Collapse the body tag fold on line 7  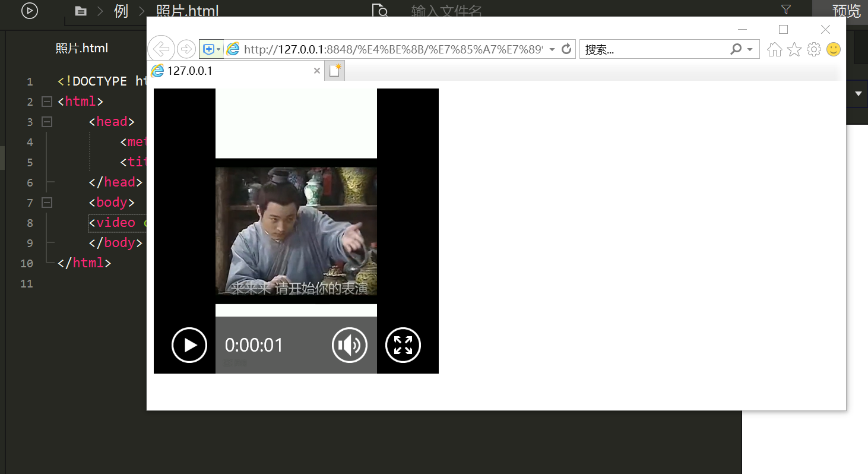[x=47, y=203]
